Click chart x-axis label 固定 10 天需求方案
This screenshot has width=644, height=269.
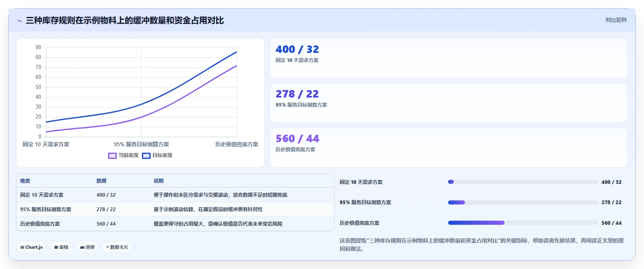click(46, 144)
